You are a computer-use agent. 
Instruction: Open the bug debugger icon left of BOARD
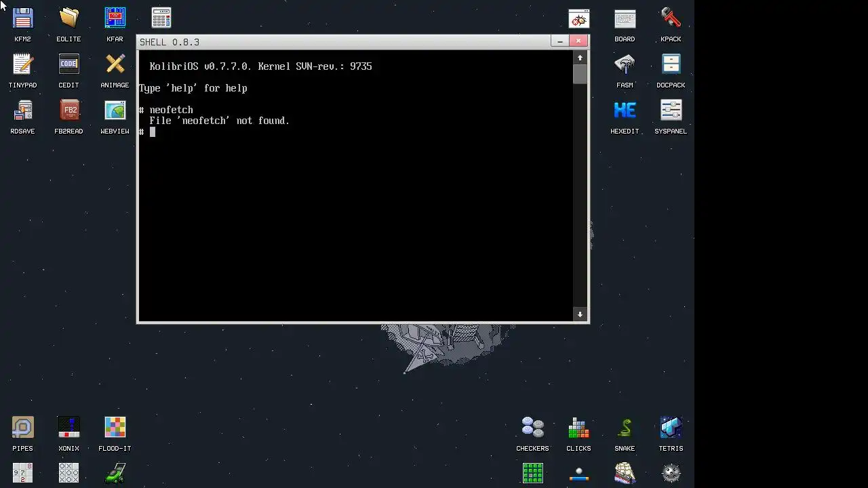578,18
